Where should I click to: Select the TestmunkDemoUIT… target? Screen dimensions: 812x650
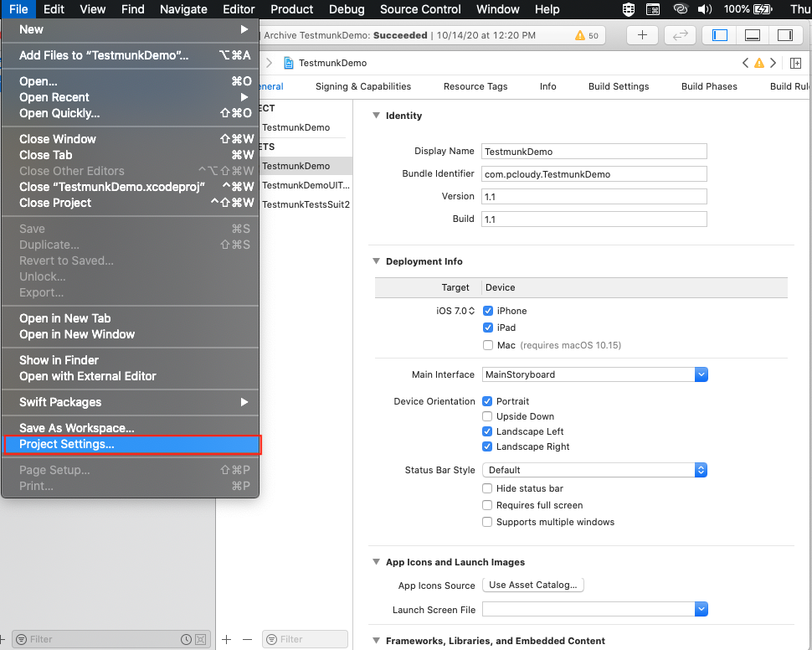(x=306, y=185)
